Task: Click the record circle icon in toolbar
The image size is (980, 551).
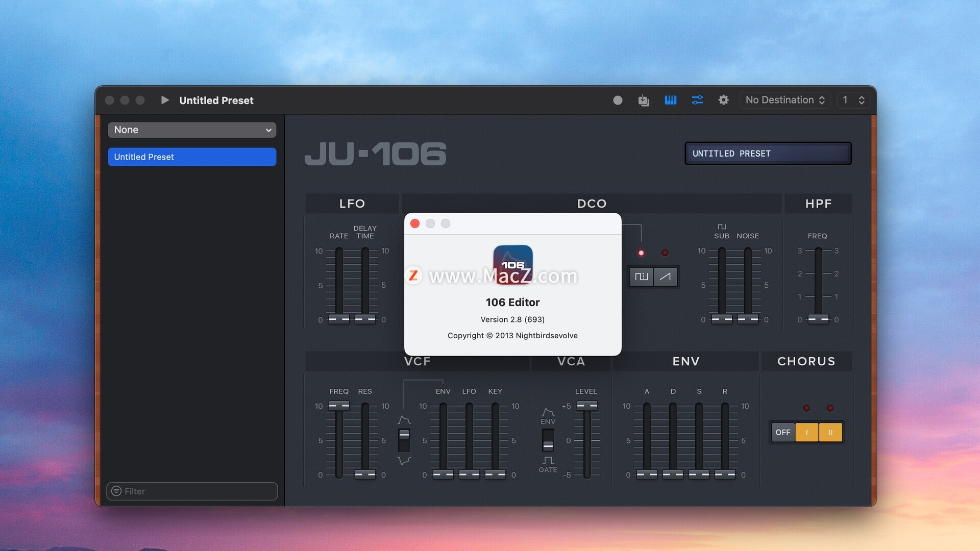Action: 618,101
